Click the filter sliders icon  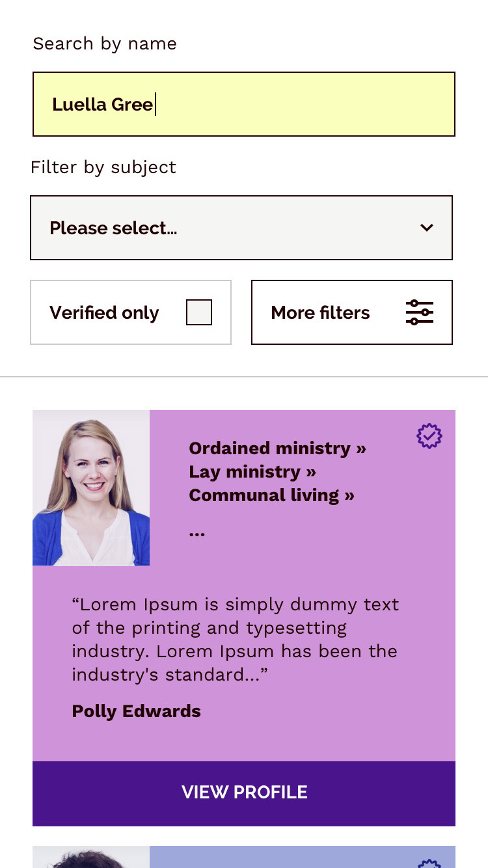[420, 312]
